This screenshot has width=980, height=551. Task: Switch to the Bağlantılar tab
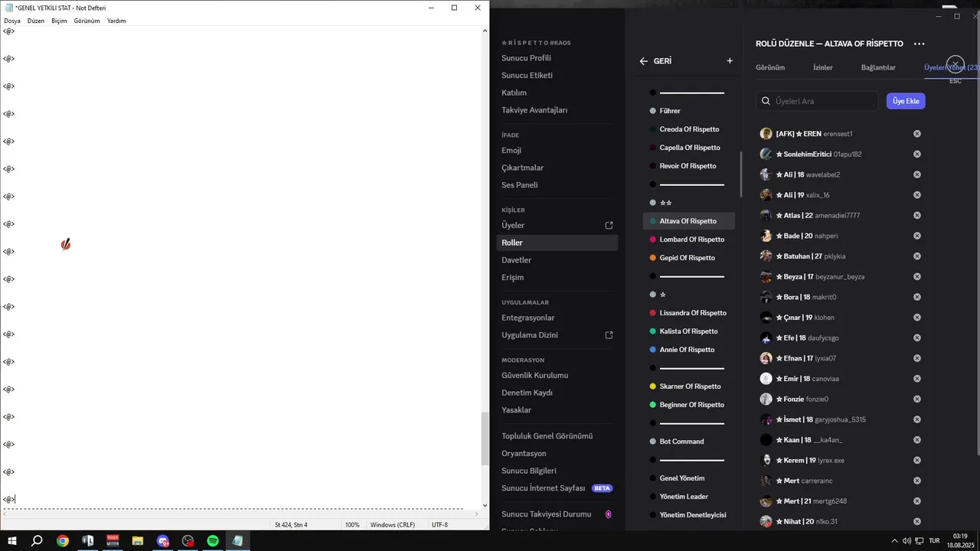878,67
